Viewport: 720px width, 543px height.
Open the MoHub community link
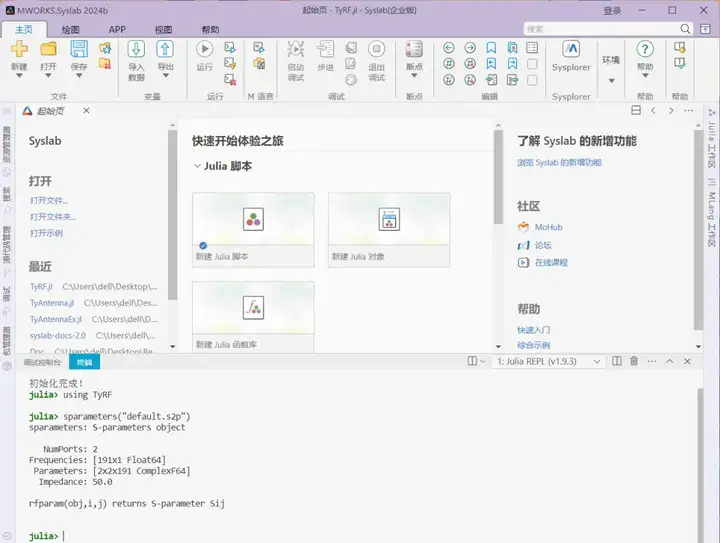click(548, 227)
